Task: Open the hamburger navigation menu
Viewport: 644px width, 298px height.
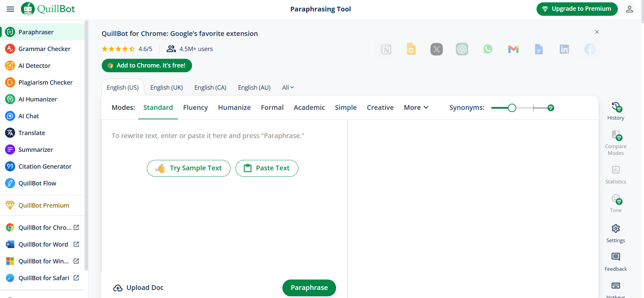Action: click(x=10, y=9)
